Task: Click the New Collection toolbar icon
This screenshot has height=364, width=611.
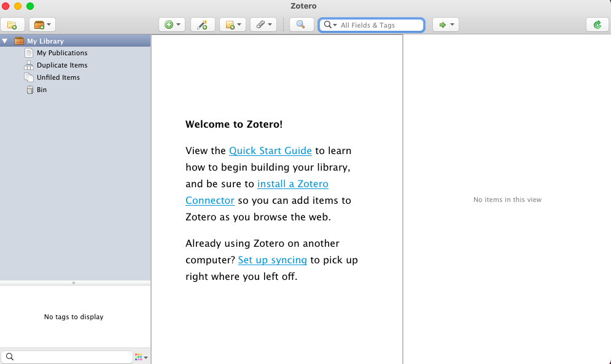Action: 12,25
